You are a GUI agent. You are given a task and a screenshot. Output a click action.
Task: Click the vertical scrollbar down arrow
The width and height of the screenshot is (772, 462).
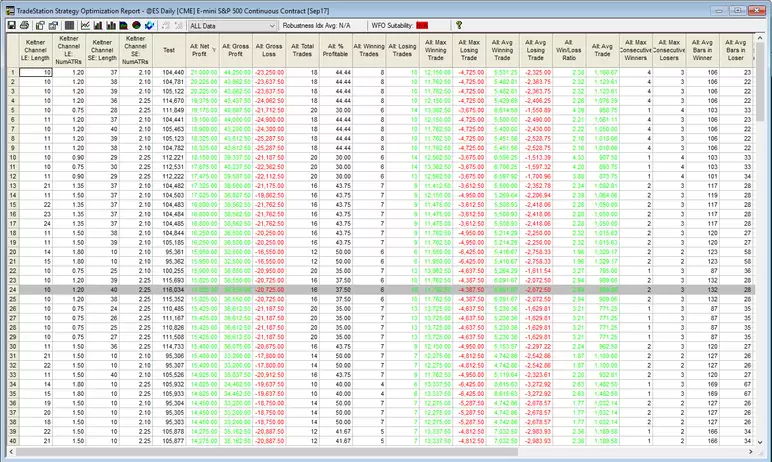tap(760, 442)
